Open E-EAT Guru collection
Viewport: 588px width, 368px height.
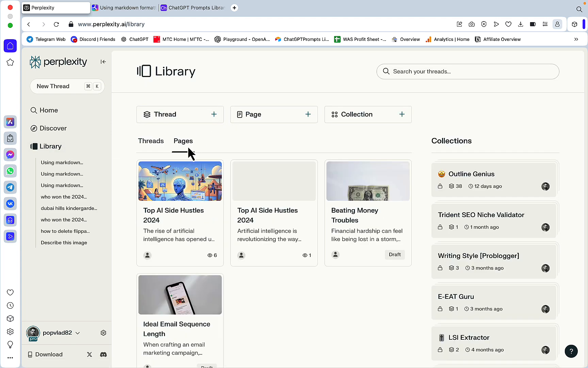click(494, 302)
